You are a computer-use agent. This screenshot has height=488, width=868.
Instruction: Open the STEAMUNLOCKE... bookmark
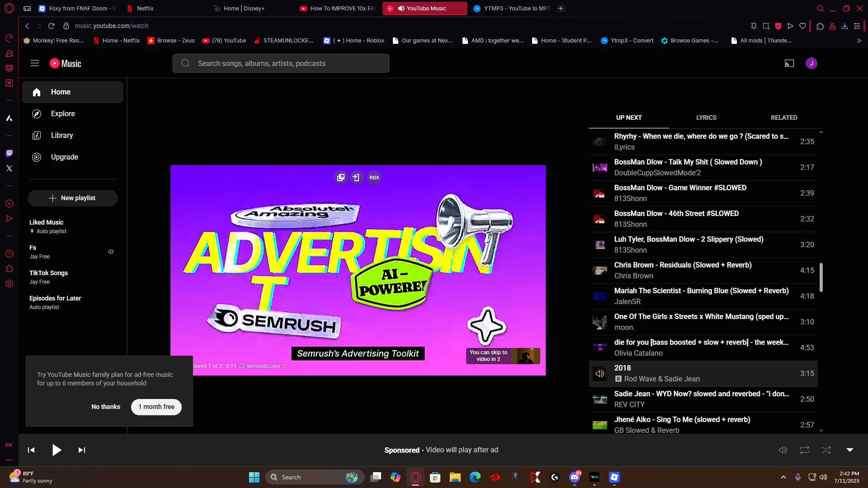[283, 41]
